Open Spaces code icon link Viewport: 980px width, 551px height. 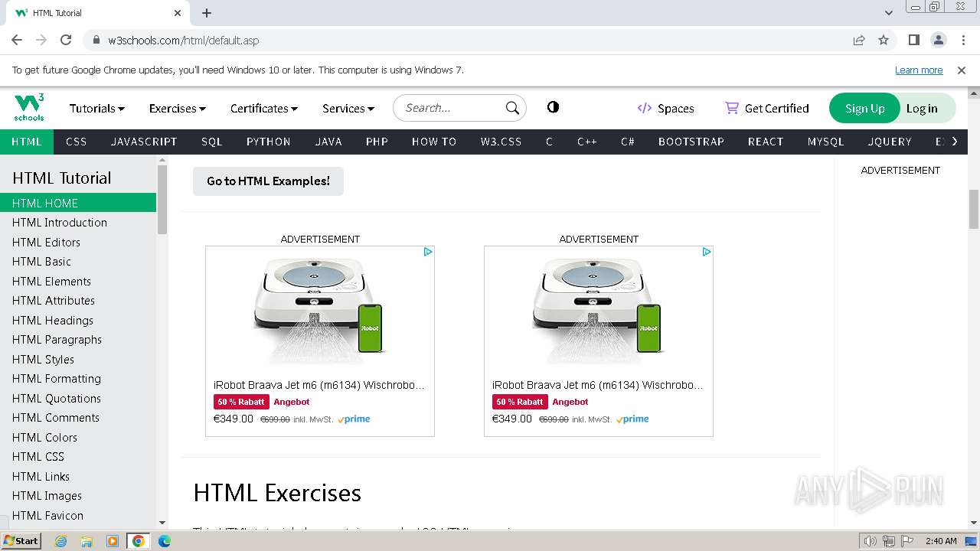coord(644,108)
